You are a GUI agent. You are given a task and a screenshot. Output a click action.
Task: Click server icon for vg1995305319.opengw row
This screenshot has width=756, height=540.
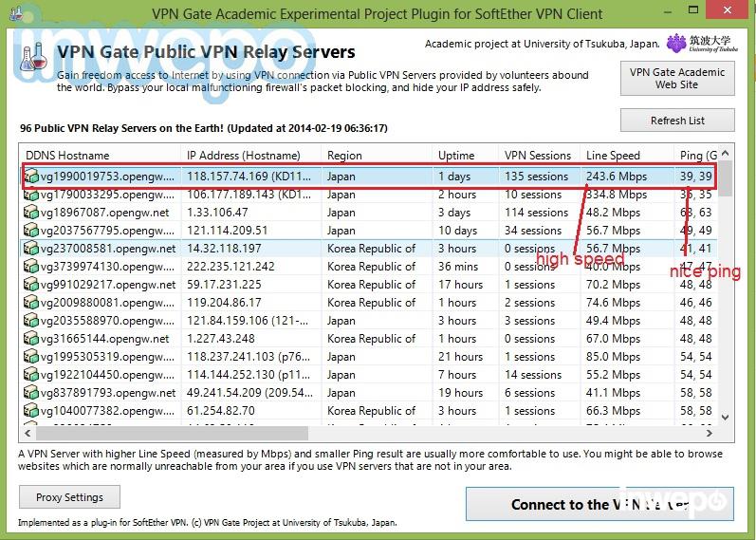(31, 357)
